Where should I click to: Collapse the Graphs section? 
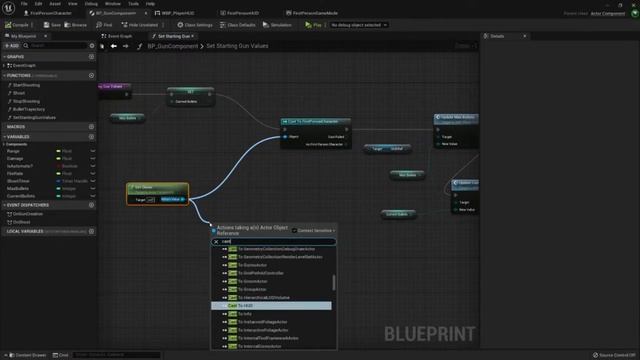4,57
